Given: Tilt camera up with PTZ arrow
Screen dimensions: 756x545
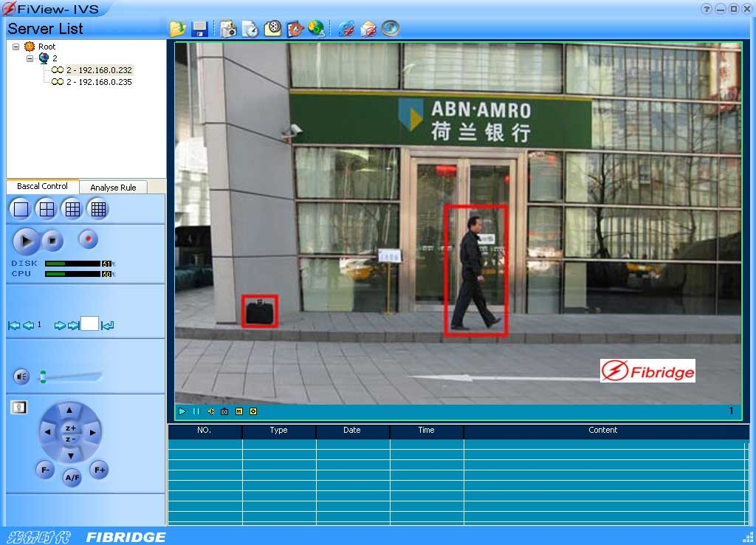Looking at the screenshot, I should [69, 410].
